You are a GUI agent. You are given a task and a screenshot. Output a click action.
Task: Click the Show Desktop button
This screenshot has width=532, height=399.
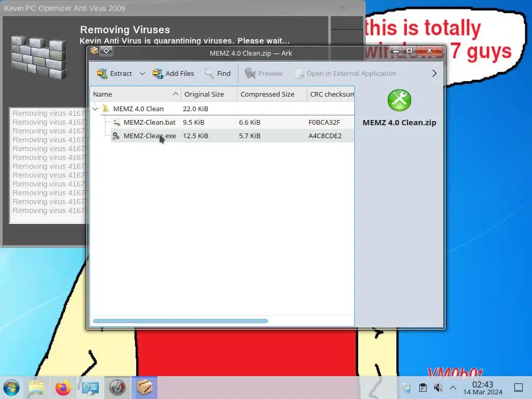pyautogui.click(x=518, y=388)
